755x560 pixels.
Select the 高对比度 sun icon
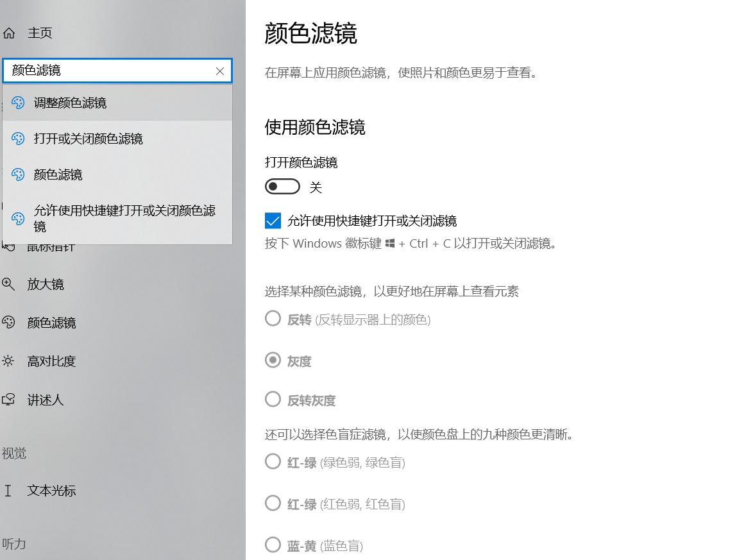pos(12,361)
